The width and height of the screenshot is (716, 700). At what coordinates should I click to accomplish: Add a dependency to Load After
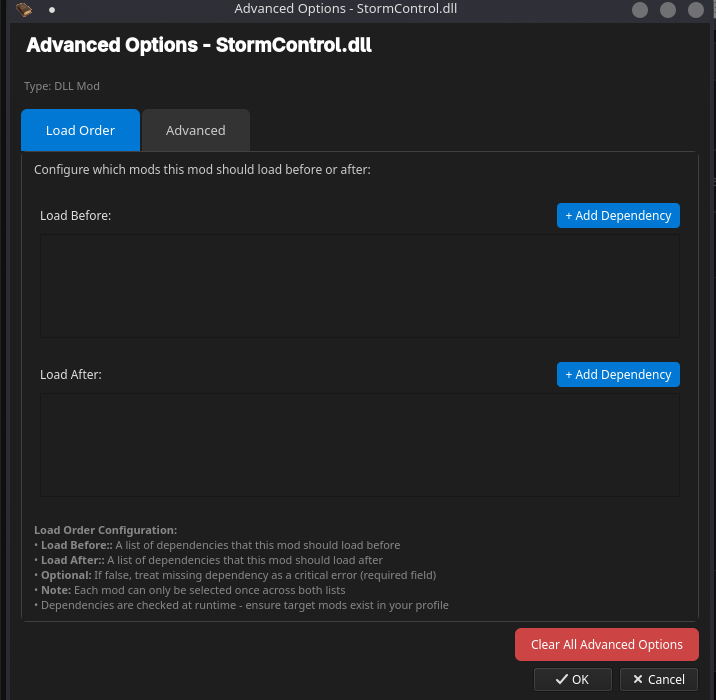click(x=618, y=375)
